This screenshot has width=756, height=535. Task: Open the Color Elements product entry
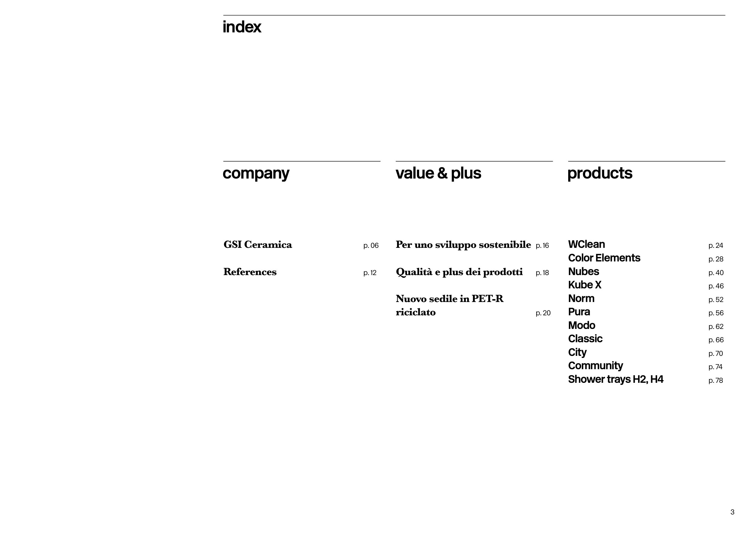pyautogui.click(x=604, y=258)
